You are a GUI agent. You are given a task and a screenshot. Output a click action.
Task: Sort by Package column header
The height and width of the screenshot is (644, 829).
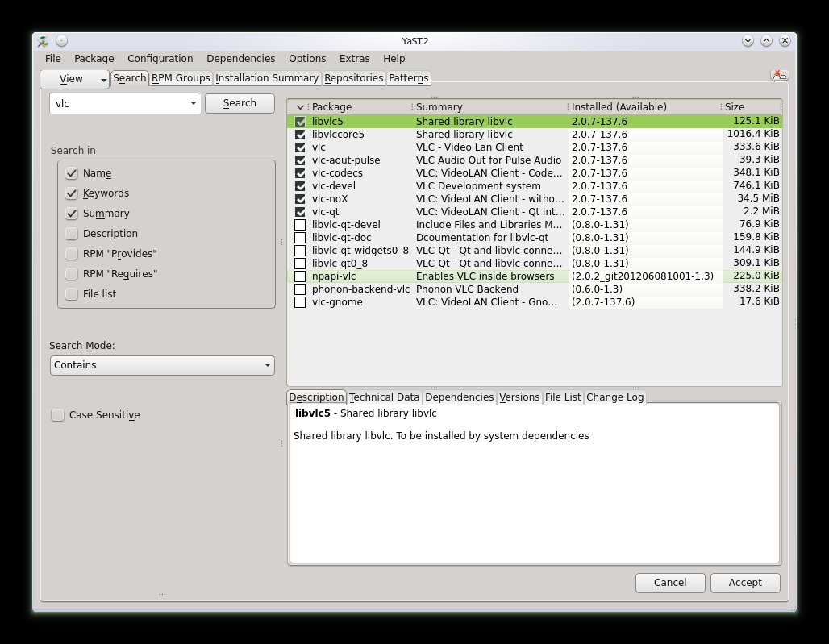coord(331,107)
